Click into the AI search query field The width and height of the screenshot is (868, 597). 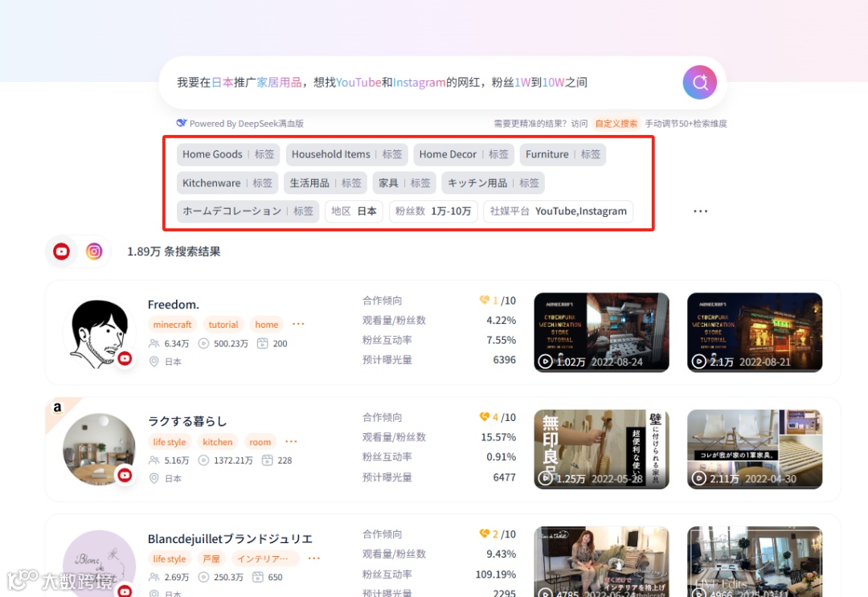pos(420,83)
